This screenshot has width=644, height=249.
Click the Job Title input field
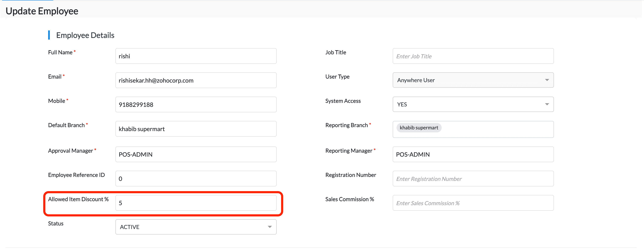[473, 56]
